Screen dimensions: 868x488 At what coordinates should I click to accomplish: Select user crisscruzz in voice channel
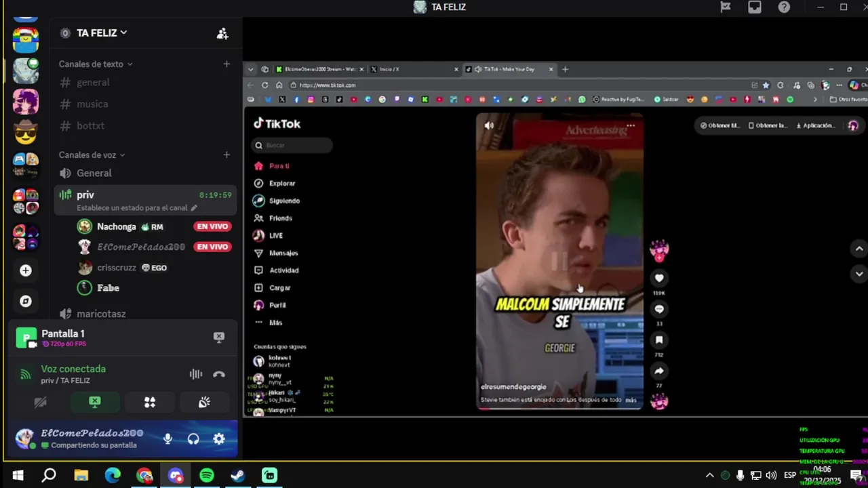click(x=117, y=268)
